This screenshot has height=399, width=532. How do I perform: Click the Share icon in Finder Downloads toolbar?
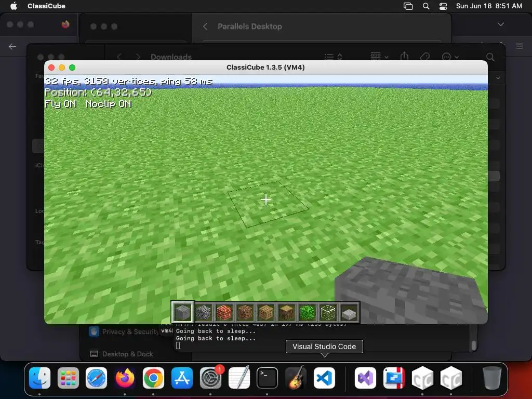click(x=404, y=56)
